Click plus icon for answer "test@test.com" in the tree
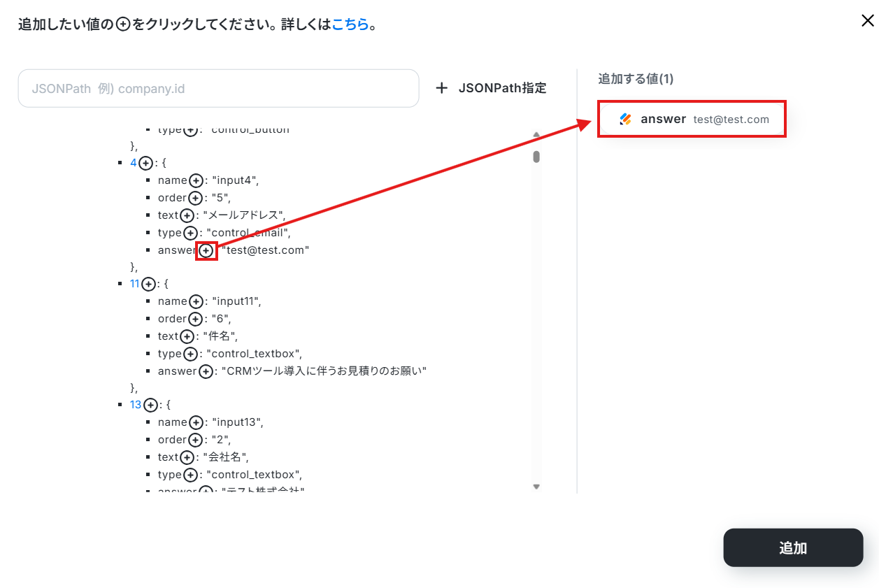Screen dimensions: 879x588 tap(206, 250)
